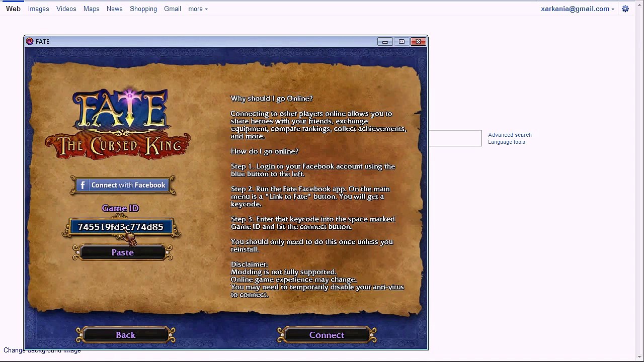Open Videos in Google bar

66,9
